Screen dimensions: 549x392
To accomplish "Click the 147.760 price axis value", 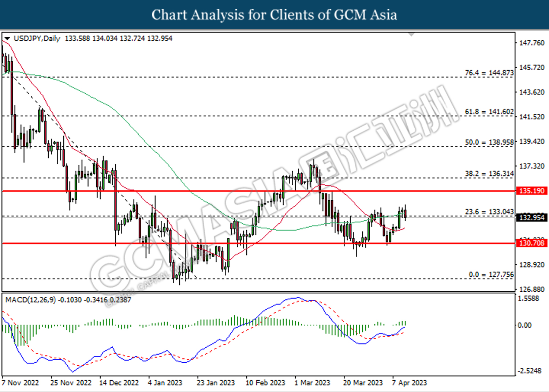I will 532,43.
